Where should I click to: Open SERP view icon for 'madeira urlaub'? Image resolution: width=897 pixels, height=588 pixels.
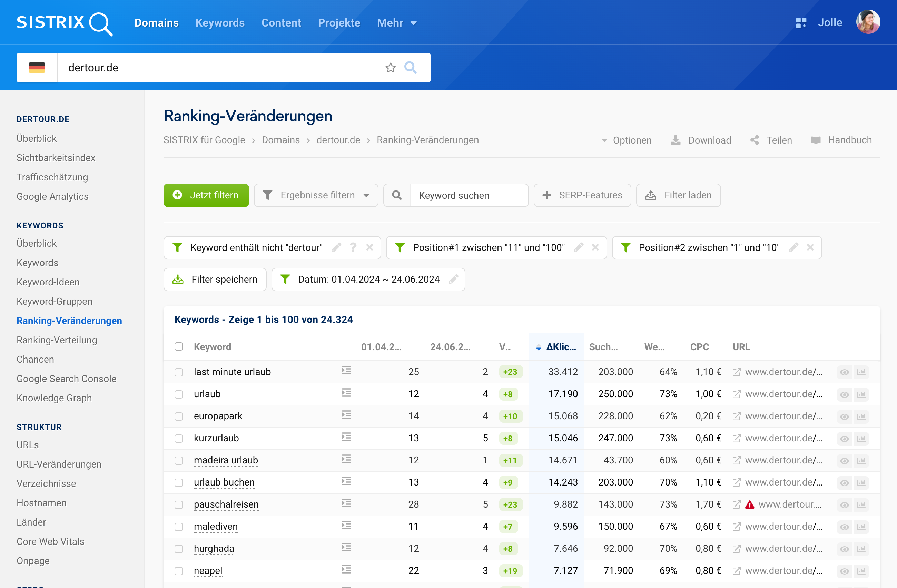click(x=346, y=459)
